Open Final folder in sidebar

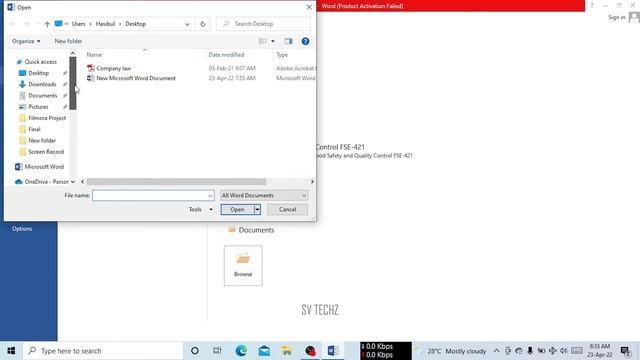pyautogui.click(x=34, y=129)
